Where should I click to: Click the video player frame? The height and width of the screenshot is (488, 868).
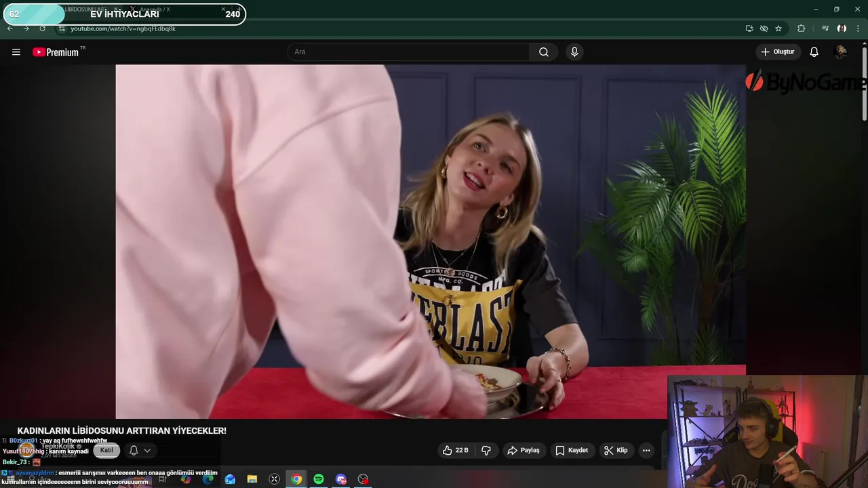click(x=431, y=242)
